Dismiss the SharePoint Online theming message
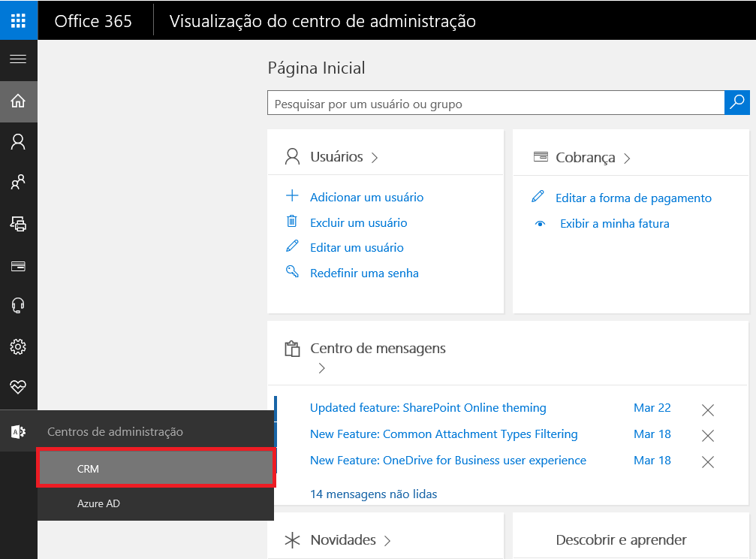Screen dimensions: 756x559 click(707, 409)
